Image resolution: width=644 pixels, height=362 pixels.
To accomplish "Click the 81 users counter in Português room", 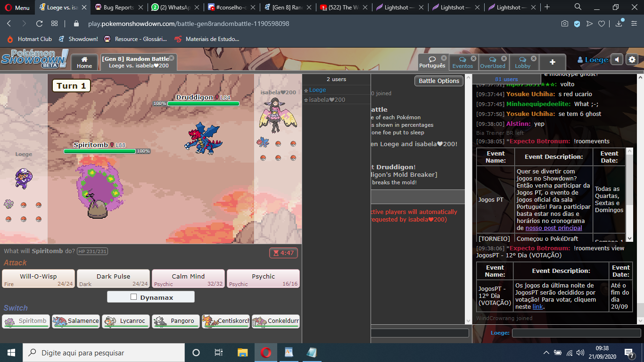I will (506, 79).
